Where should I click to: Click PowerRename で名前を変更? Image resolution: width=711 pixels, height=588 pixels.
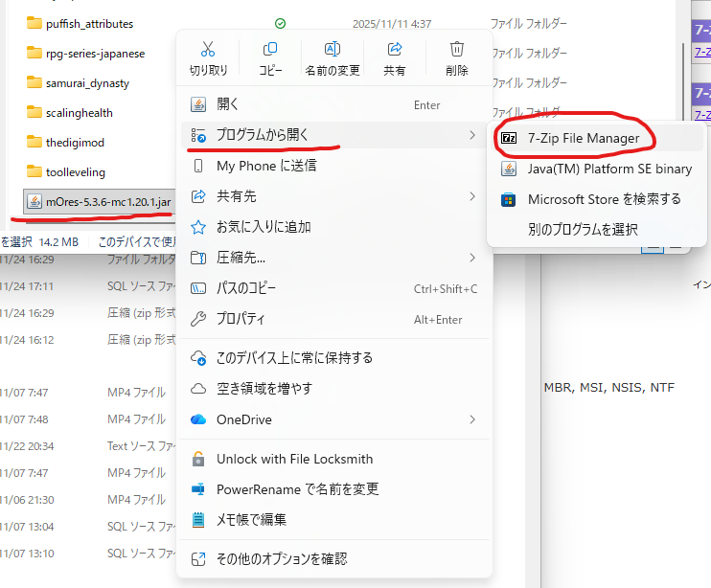tap(297, 488)
